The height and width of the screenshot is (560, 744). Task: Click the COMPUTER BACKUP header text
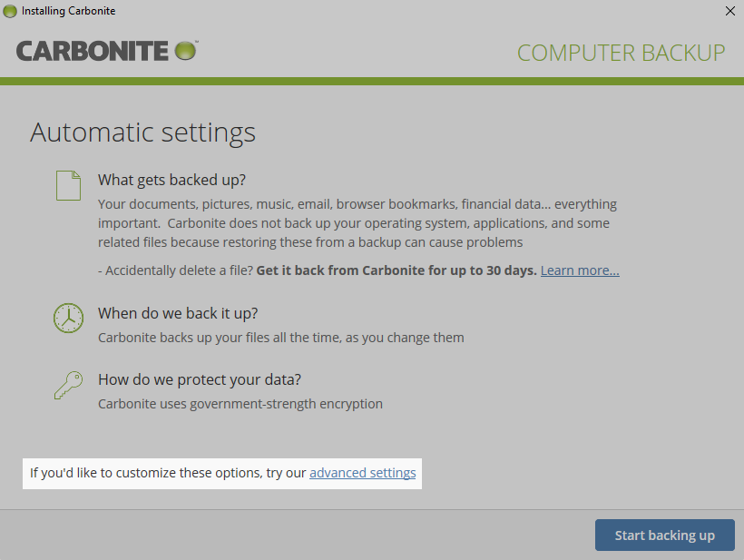tap(621, 53)
